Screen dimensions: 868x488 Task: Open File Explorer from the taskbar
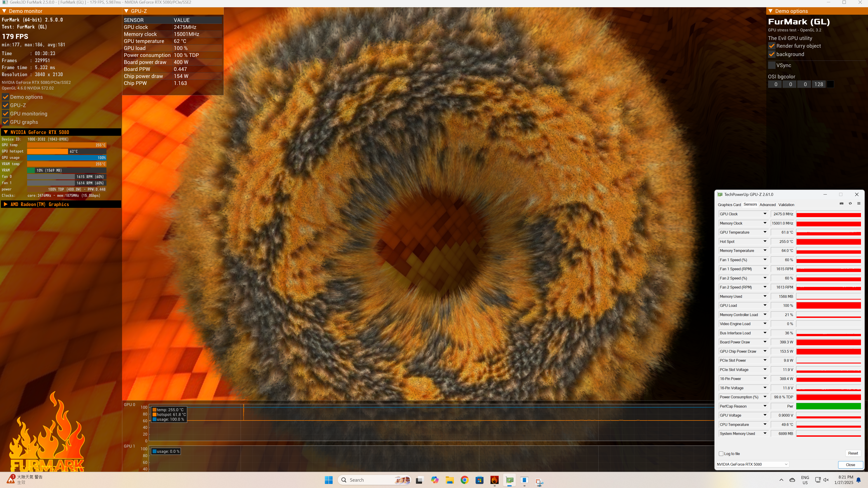(x=450, y=480)
